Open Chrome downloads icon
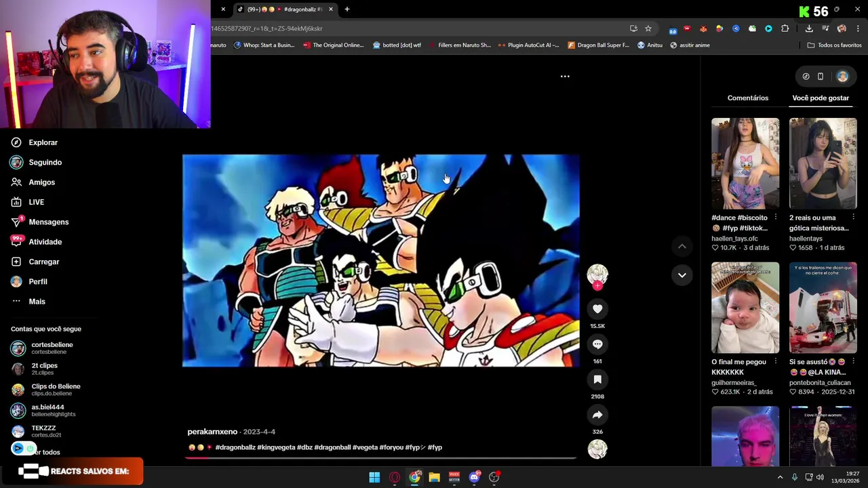This screenshot has height=488, width=868. 809,28
